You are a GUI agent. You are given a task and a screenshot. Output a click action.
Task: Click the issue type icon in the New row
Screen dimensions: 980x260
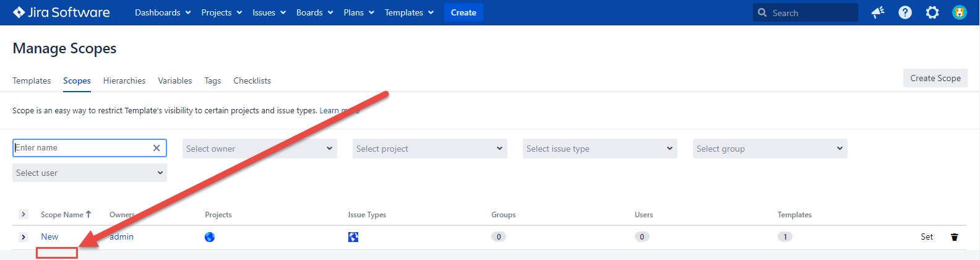coord(353,237)
